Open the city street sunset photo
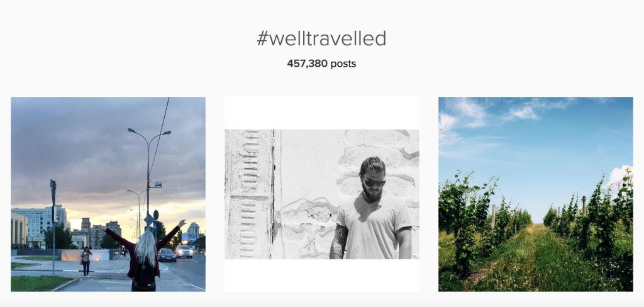 [108, 194]
